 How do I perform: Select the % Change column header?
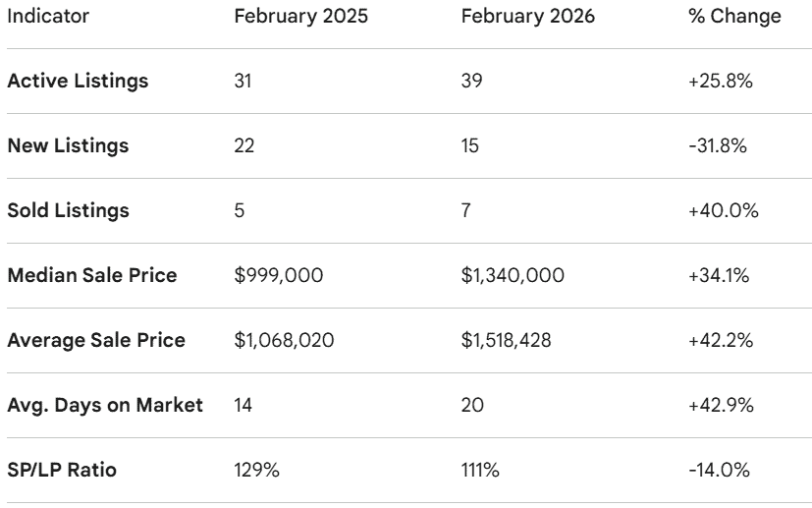point(734,17)
